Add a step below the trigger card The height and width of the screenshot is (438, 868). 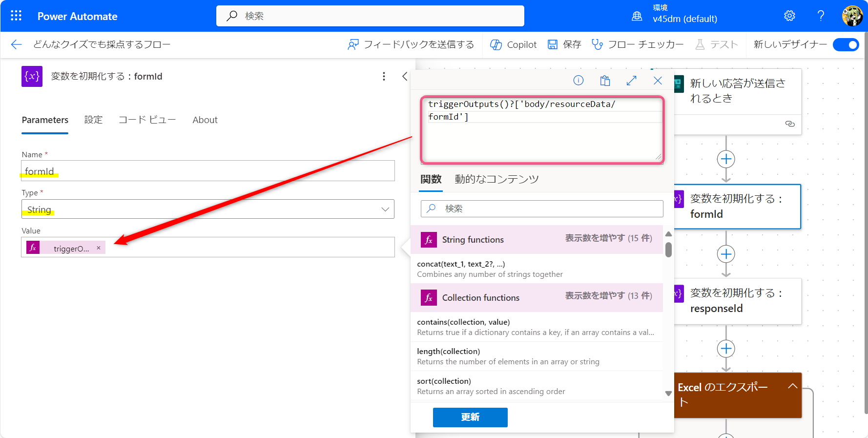pyautogui.click(x=726, y=159)
